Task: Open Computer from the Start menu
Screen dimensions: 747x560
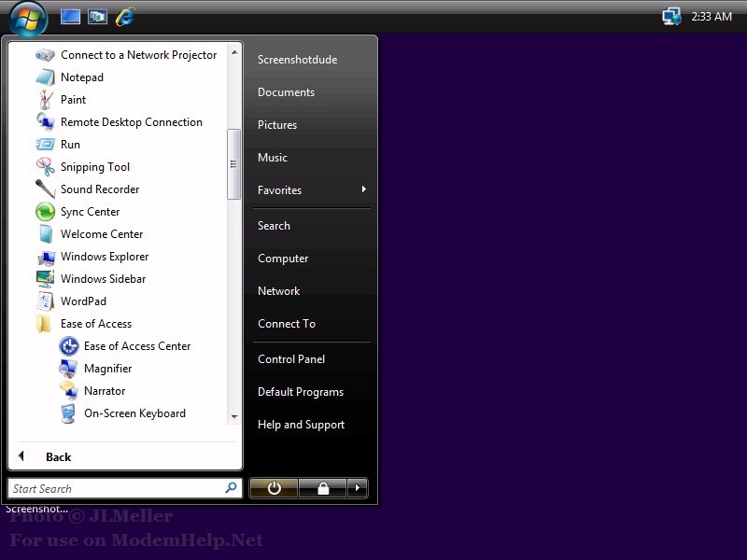Action: tap(283, 259)
